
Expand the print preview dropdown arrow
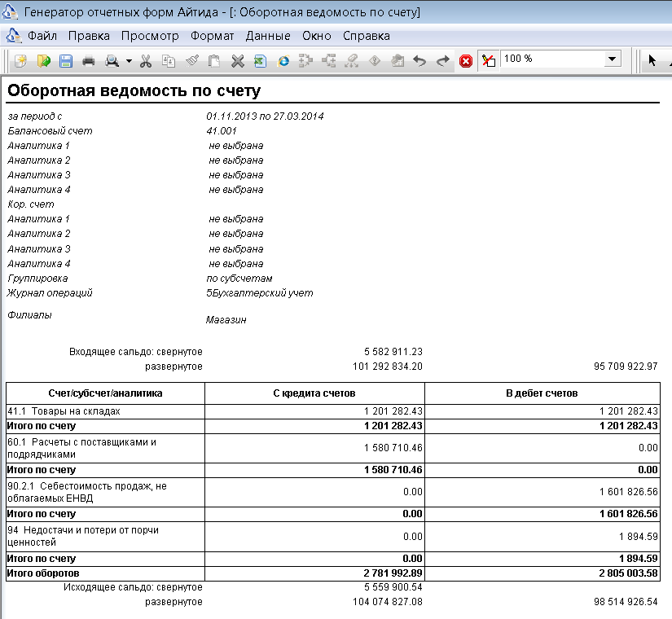129,61
